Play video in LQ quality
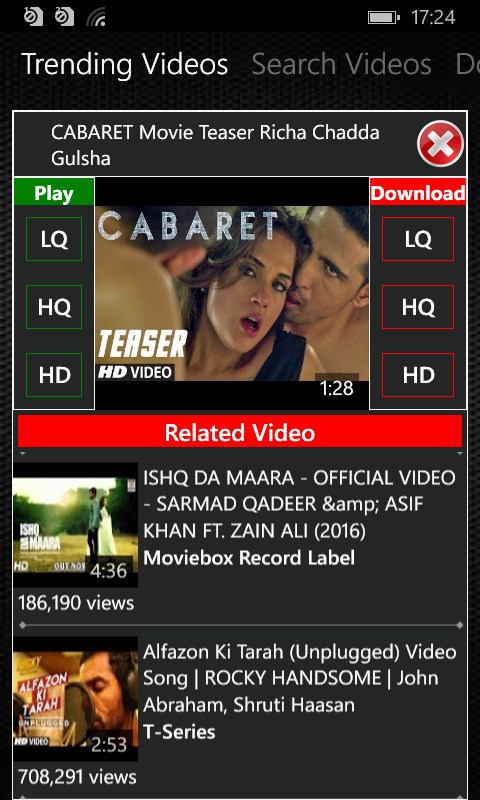480x800 pixels. coord(54,239)
